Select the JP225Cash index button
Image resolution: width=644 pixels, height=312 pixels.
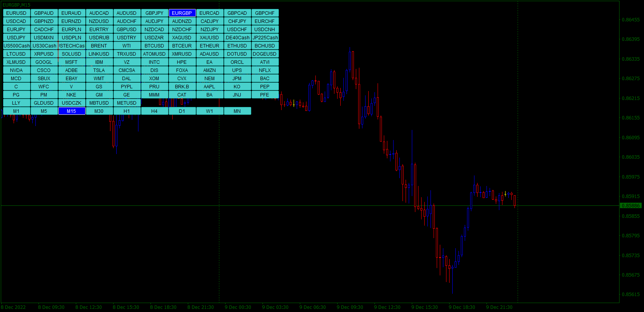point(265,38)
